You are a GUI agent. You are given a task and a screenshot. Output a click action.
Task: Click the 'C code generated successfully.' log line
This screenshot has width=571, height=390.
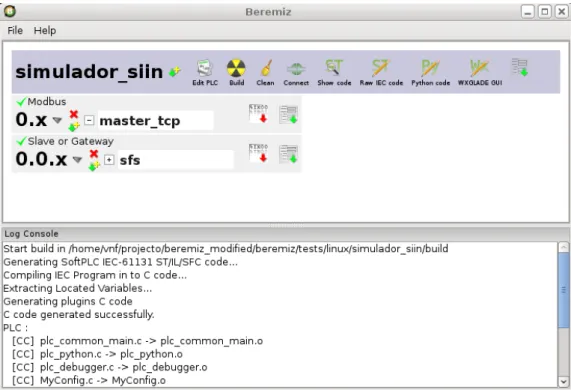click(79, 314)
